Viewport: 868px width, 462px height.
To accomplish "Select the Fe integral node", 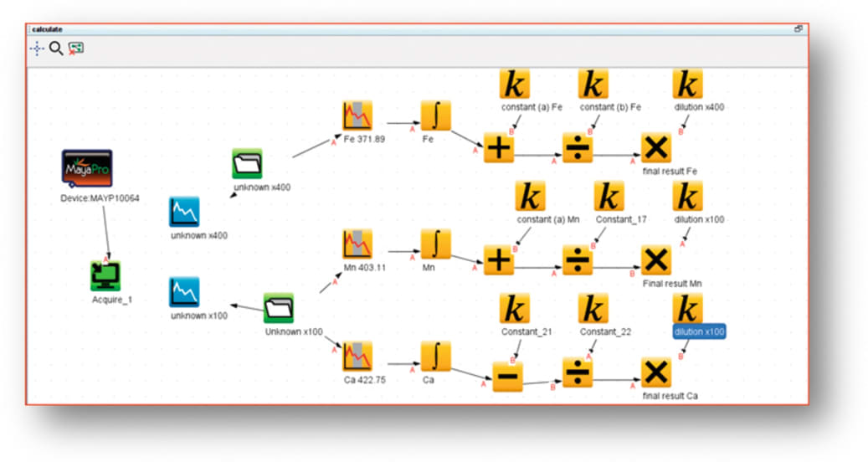I will pos(435,116).
